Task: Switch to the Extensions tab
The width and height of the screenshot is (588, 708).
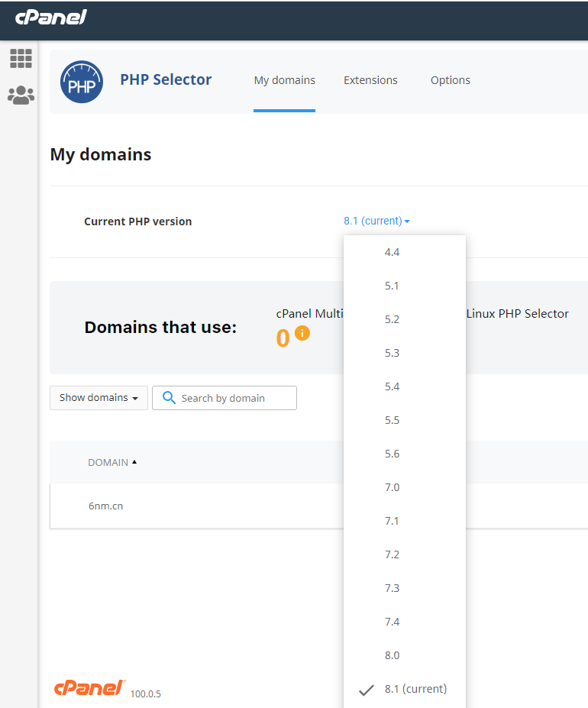Action: click(x=370, y=80)
